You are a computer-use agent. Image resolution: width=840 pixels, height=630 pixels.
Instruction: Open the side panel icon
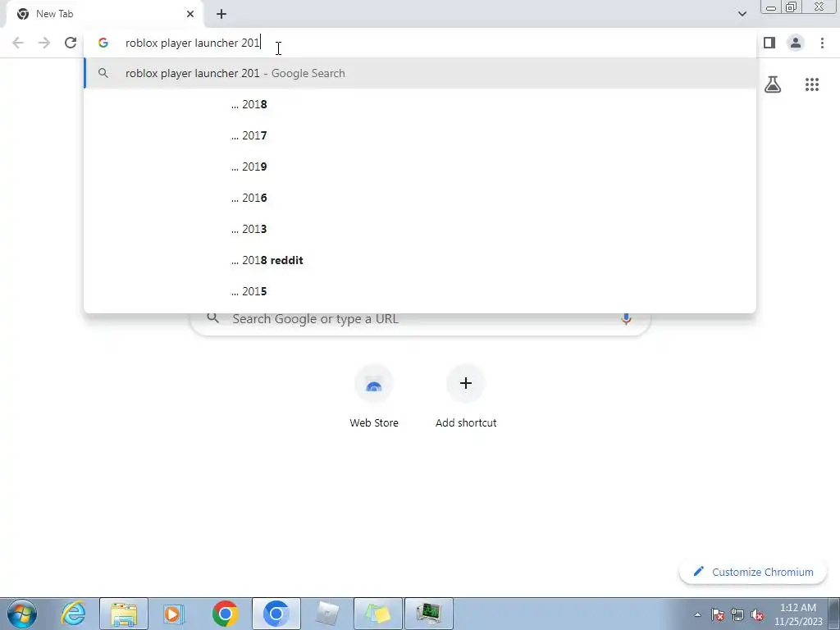click(x=769, y=43)
